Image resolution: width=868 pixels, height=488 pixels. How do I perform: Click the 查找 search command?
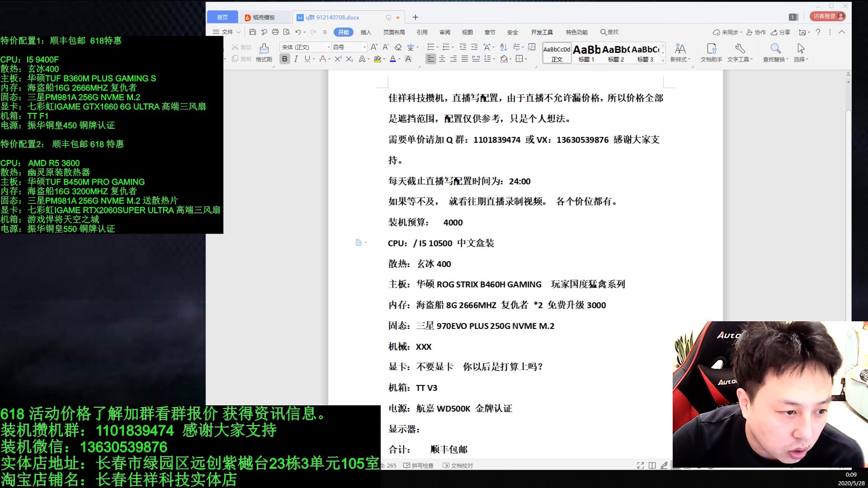[x=609, y=32]
